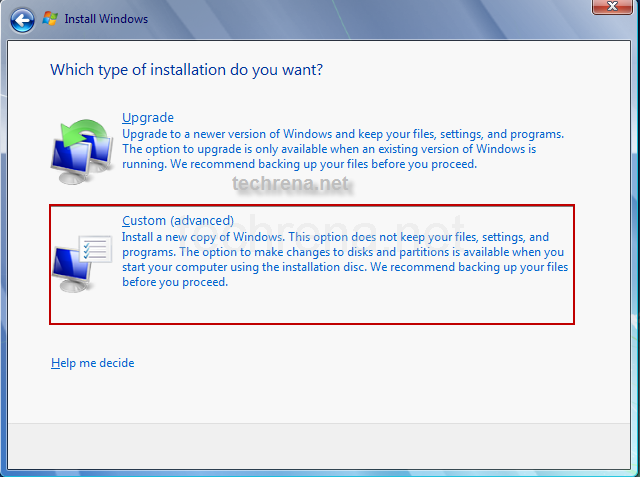Go back using the blue arrow button
Image resolution: width=640 pixels, height=477 pixels.
pos(22,20)
